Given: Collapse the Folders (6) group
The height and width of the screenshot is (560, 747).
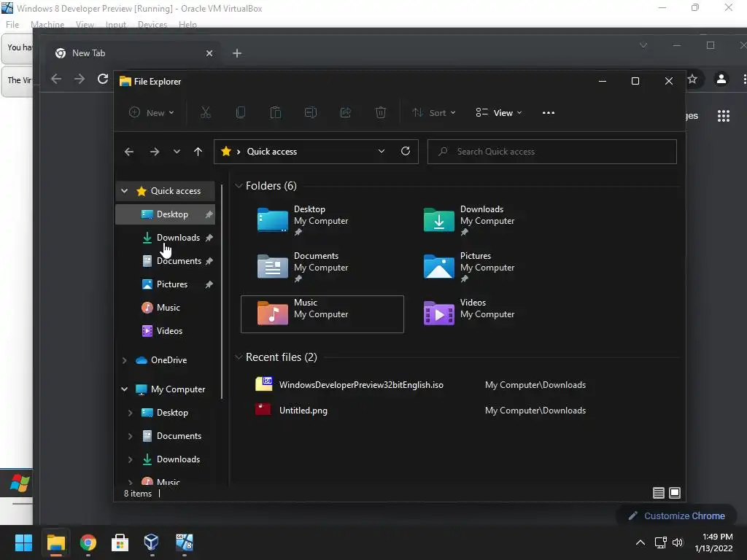Looking at the screenshot, I should point(239,186).
